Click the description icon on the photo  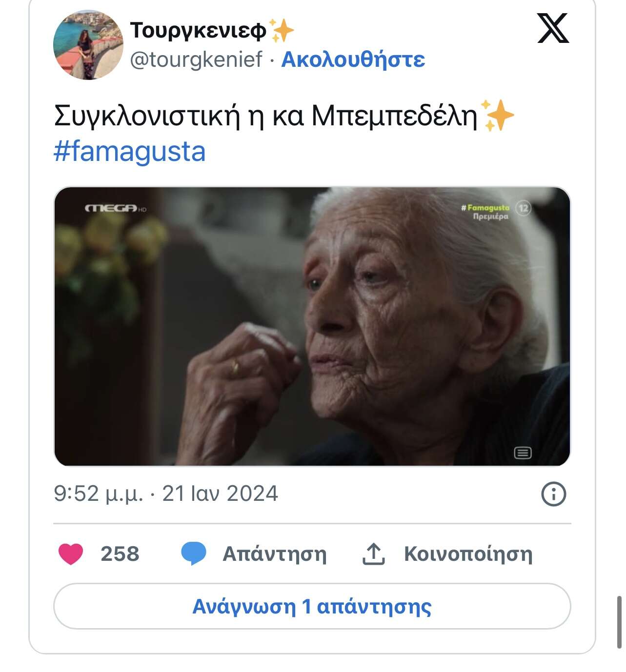(x=523, y=453)
